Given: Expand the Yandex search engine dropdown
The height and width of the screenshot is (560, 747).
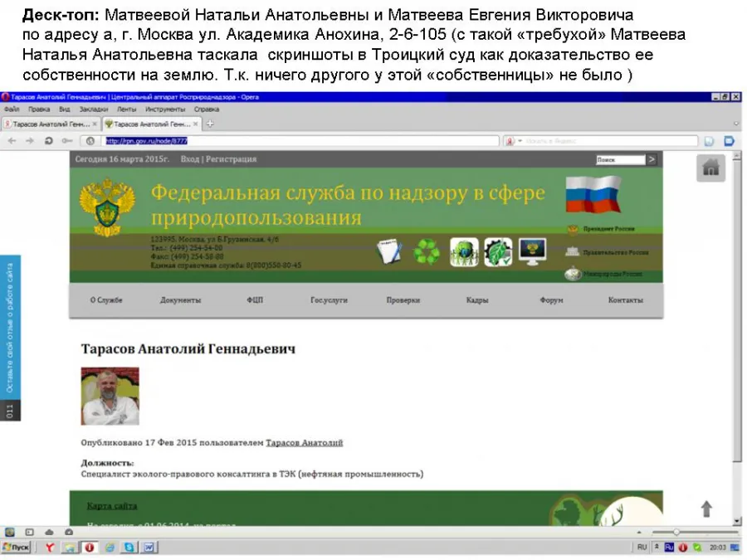Looking at the screenshot, I should [x=520, y=141].
